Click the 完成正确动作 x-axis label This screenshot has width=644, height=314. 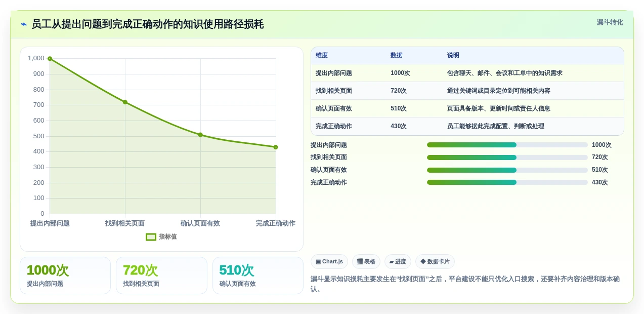point(276,223)
